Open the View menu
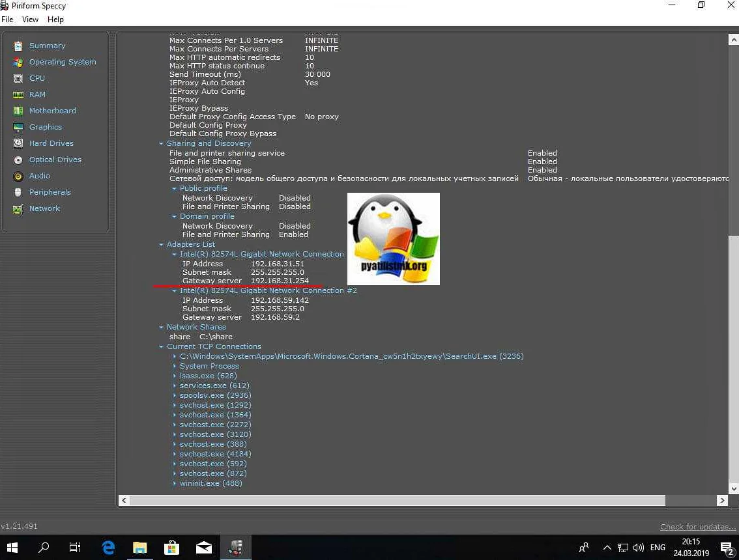 tap(30, 20)
